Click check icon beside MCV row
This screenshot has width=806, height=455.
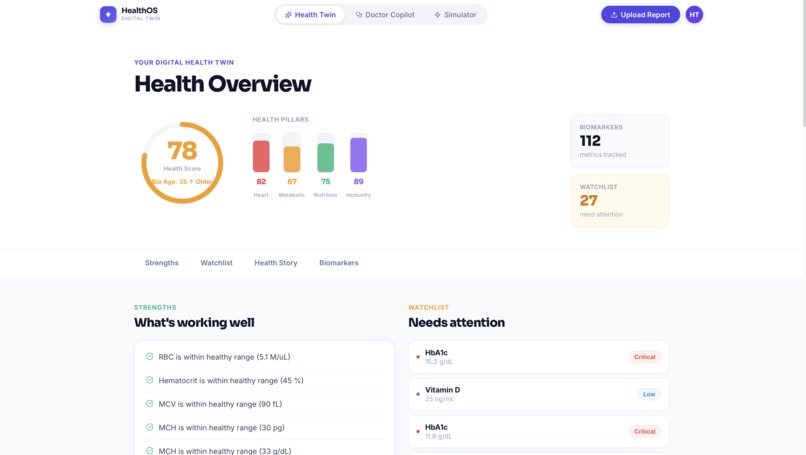[150, 404]
